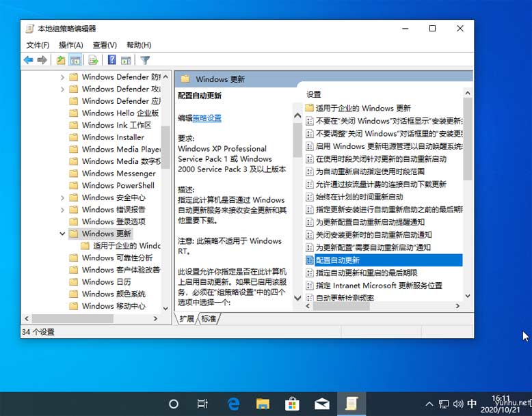Open the 帮助(H) menu
Image resolution: width=532 pixels, height=416 pixels.
(139, 45)
